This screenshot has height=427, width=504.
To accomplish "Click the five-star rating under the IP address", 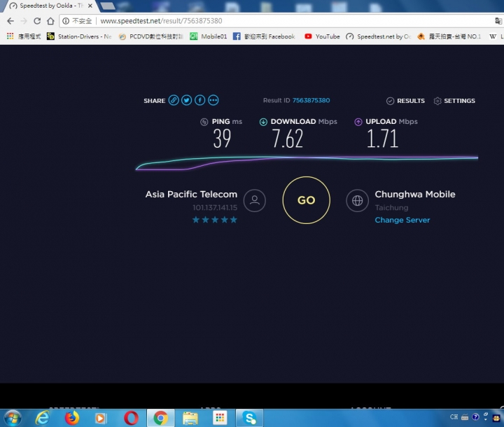I will 215,220.
